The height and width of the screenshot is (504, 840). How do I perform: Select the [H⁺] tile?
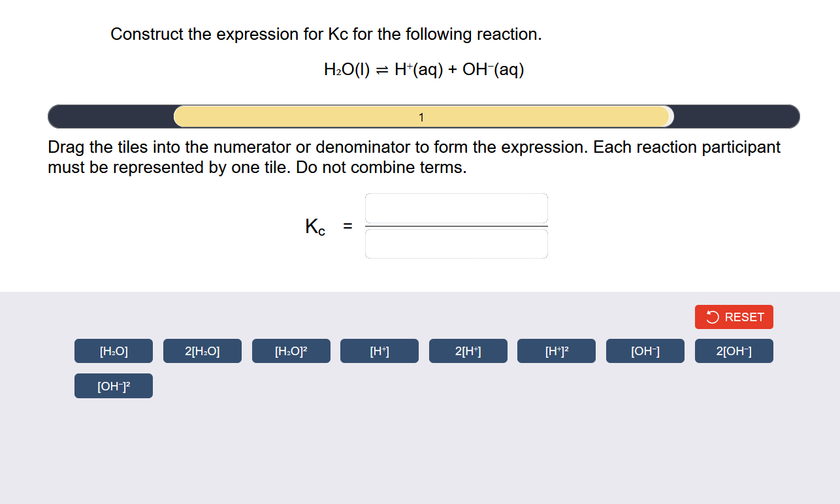[379, 351]
